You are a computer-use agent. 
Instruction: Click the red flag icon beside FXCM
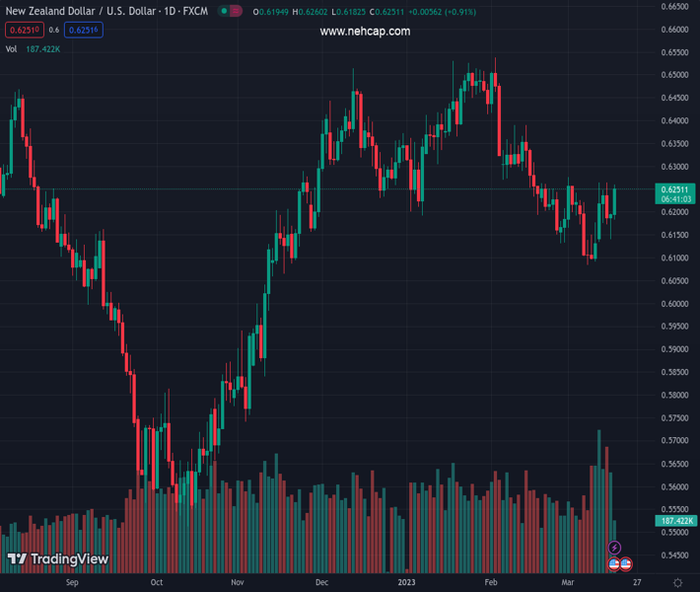[238, 12]
